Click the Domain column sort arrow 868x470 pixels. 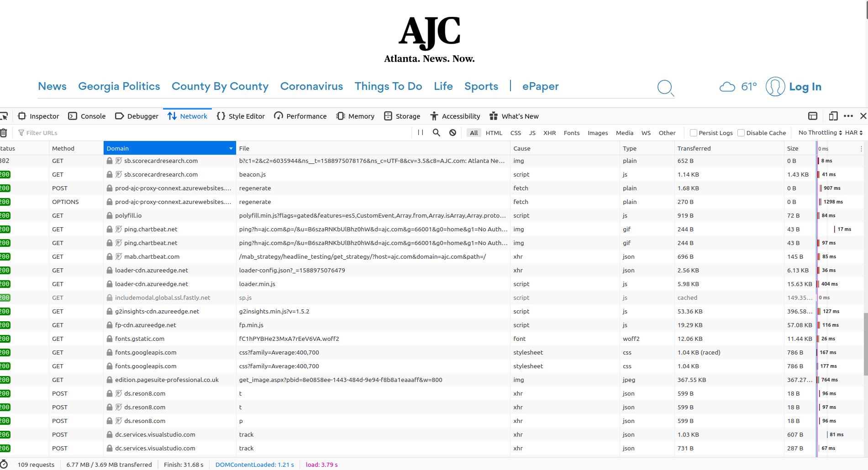pos(231,148)
